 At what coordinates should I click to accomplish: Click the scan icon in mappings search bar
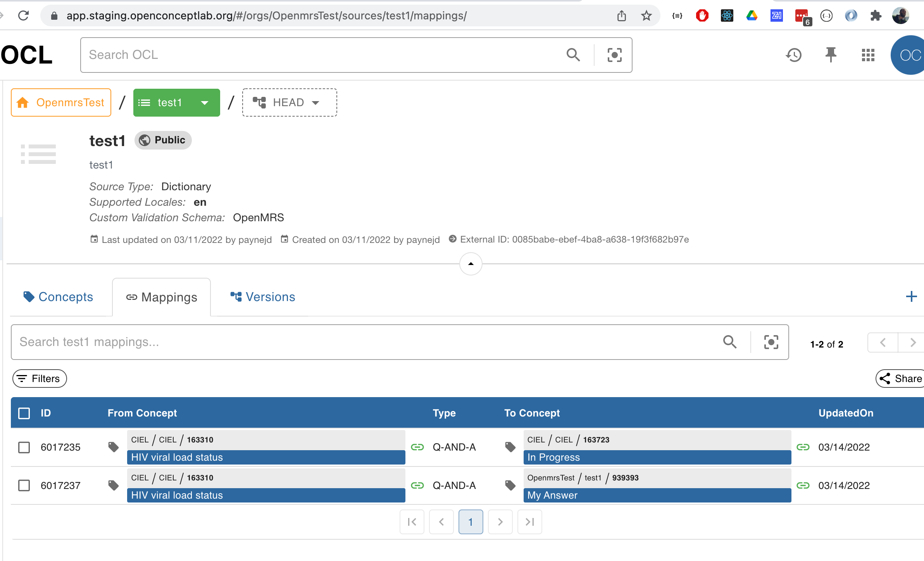click(771, 342)
